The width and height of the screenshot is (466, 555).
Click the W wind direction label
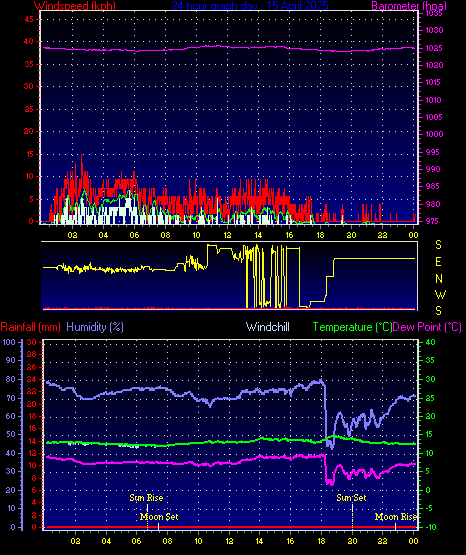coord(440,294)
